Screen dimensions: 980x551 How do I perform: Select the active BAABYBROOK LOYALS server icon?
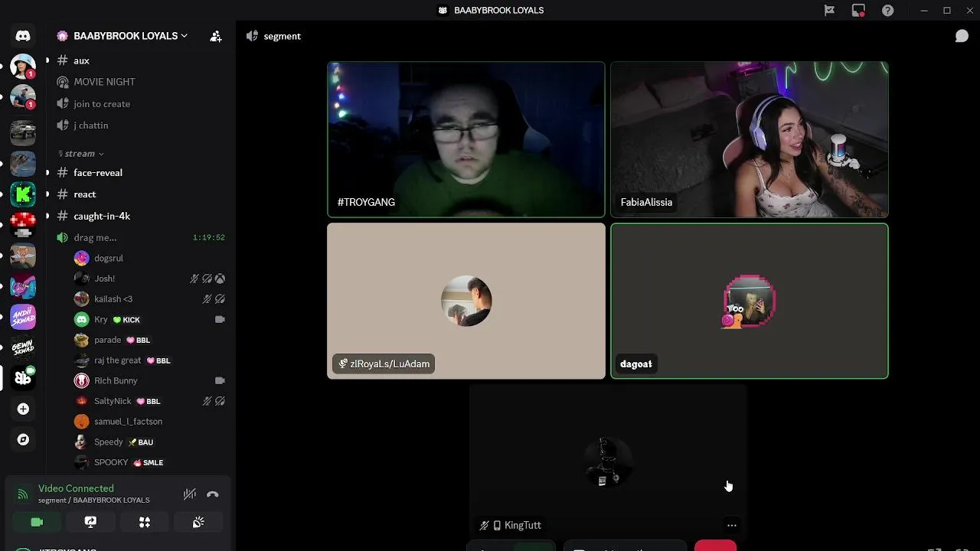pyautogui.click(x=23, y=378)
